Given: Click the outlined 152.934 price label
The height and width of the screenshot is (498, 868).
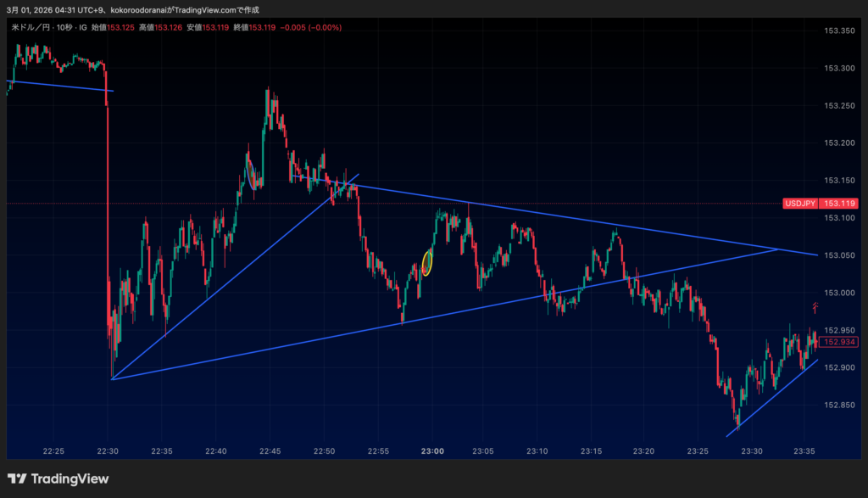Looking at the screenshot, I should coord(840,342).
